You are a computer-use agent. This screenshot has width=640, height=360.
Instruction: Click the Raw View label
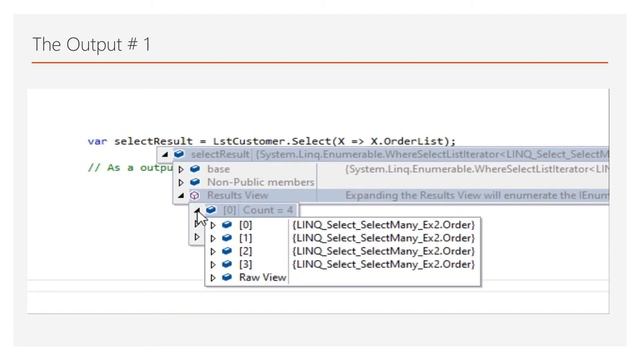point(262,278)
